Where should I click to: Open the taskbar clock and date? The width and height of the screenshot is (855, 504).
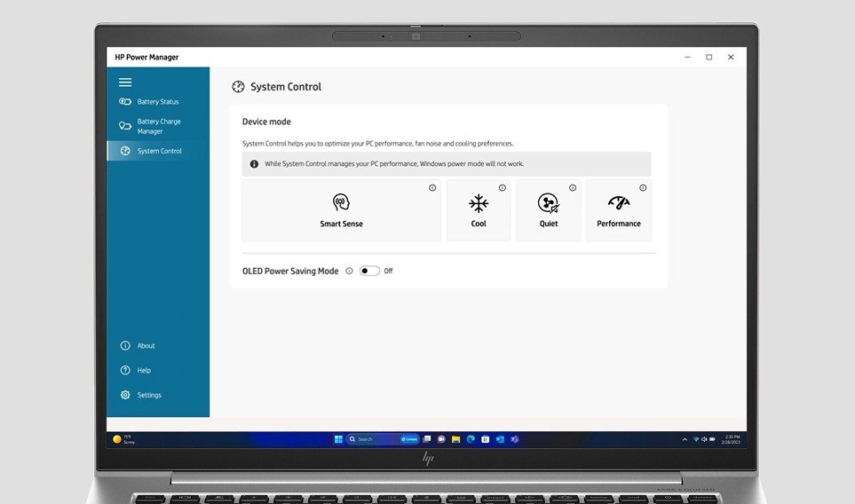pyautogui.click(x=732, y=439)
